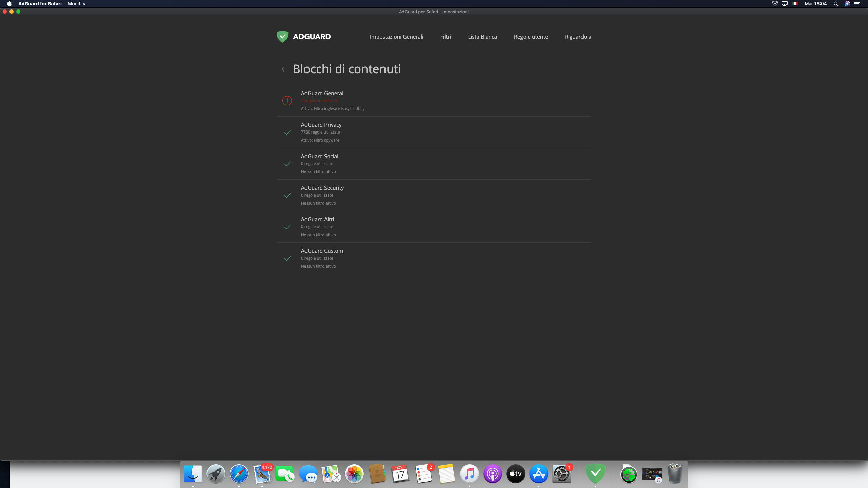Open the Trash in the Dock
This screenshot has width=868, height=488.
tap(675, 473)
